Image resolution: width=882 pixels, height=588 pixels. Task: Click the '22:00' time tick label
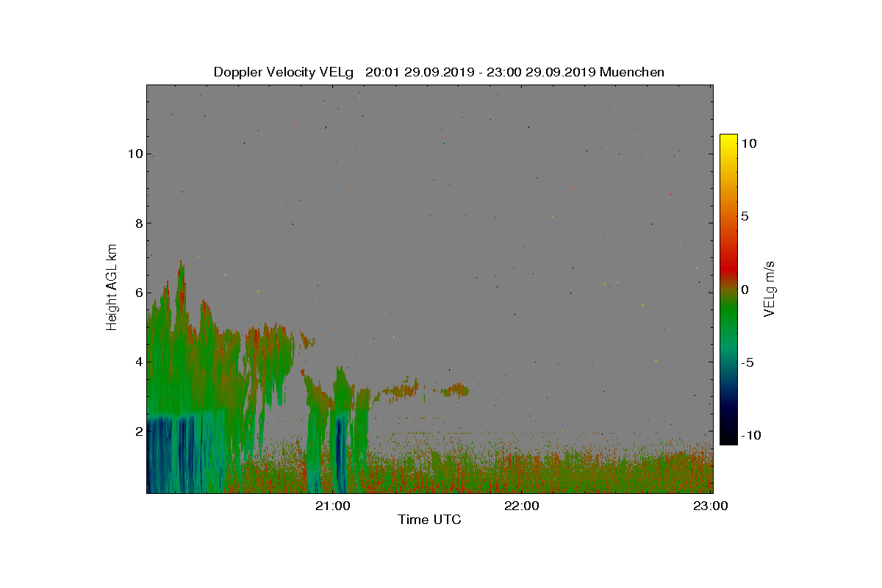(521, 506)
